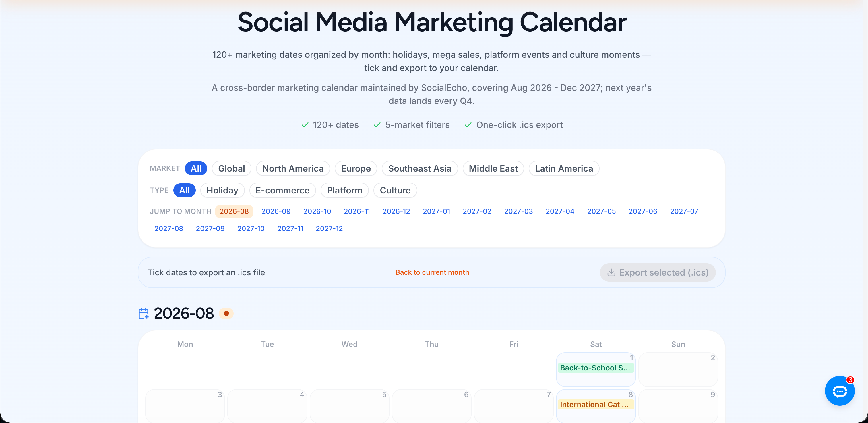
Task: Open the chat support widget
Action: pyautogui.click(x=839, y=391)
